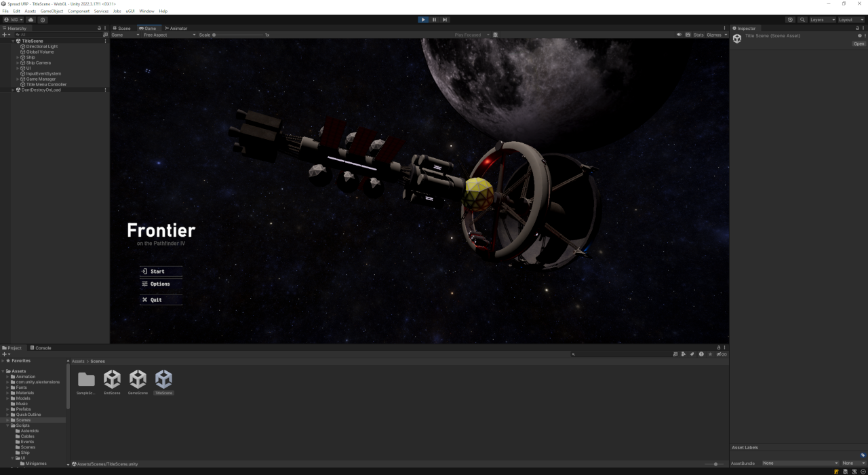
Task: Open the Layers dropdown
Action: pos(822,20)
